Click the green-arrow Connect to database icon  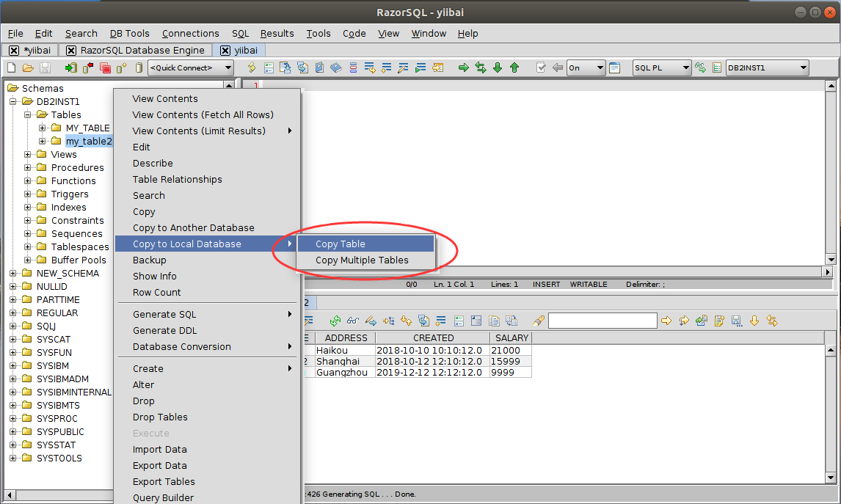pos(70,67)
